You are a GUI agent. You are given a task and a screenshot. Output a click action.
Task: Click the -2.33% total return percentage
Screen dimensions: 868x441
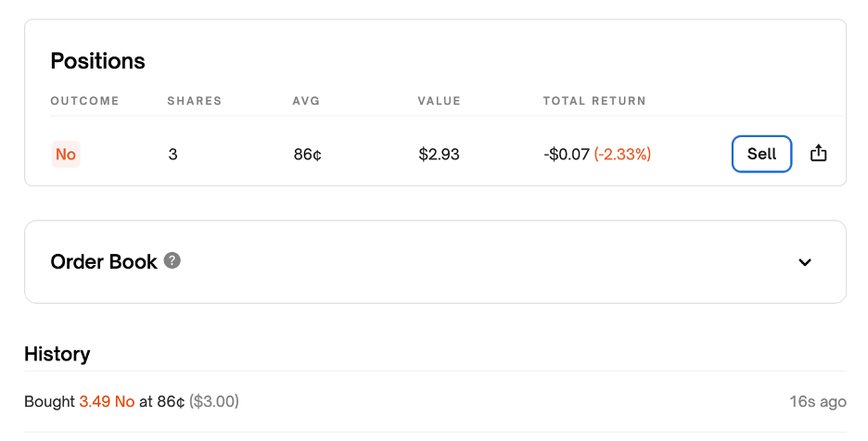(622, 155)
